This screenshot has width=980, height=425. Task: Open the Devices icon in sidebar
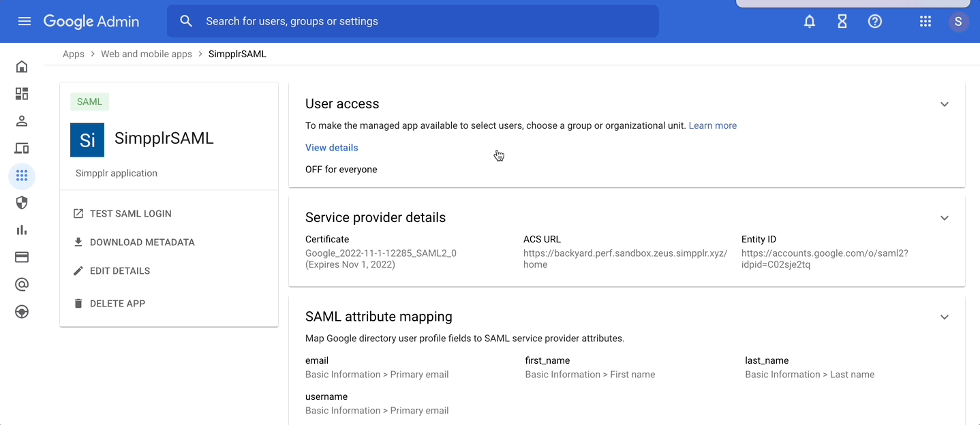[x=21, y=148]
